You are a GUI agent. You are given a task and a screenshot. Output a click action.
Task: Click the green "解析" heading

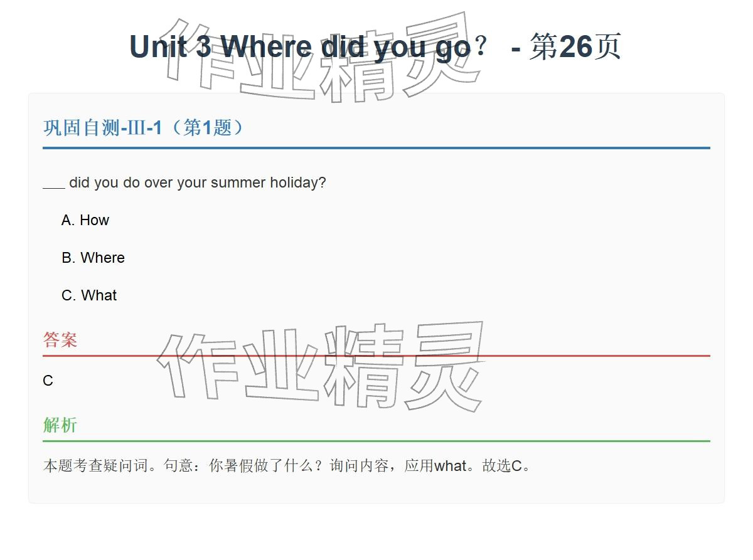[60, 425]
